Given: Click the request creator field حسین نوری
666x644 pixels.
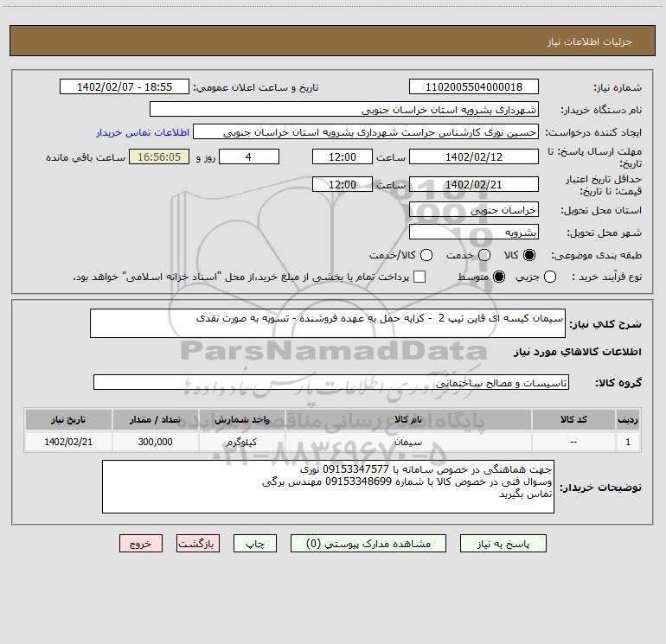Looking at the screenshot, I should point(366,132).
